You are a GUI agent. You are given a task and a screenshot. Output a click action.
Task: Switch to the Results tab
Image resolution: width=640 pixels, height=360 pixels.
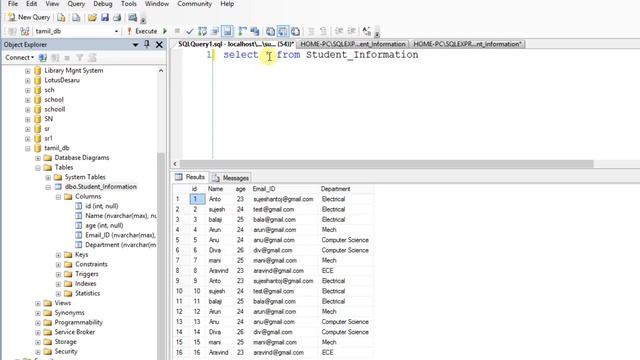click(190, 177)
